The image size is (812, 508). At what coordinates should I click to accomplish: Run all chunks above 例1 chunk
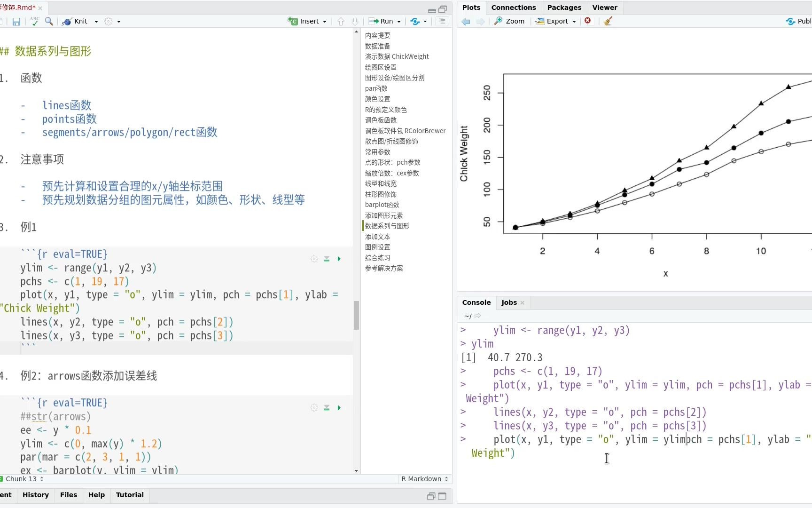pyautogui.click(x=327, y=259)
